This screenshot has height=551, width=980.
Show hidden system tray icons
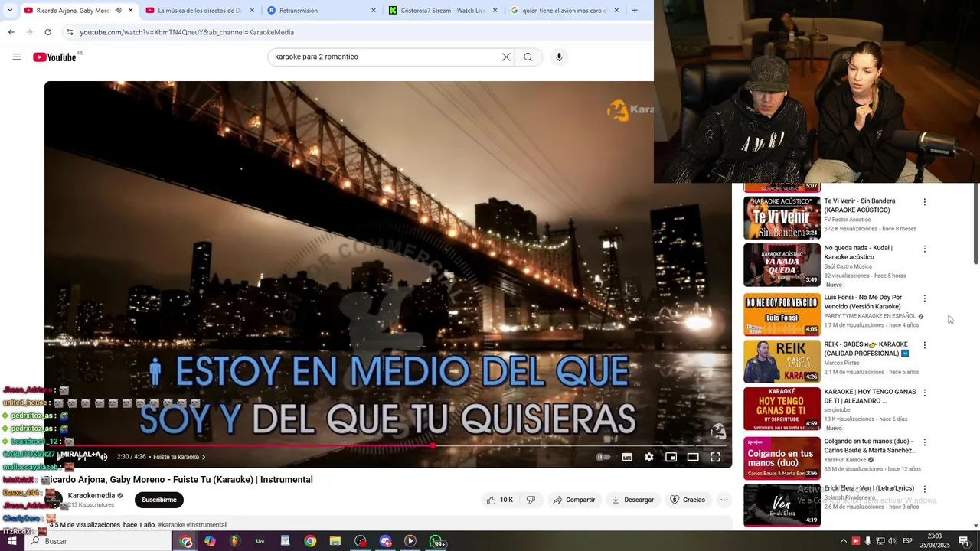(844, 541)
